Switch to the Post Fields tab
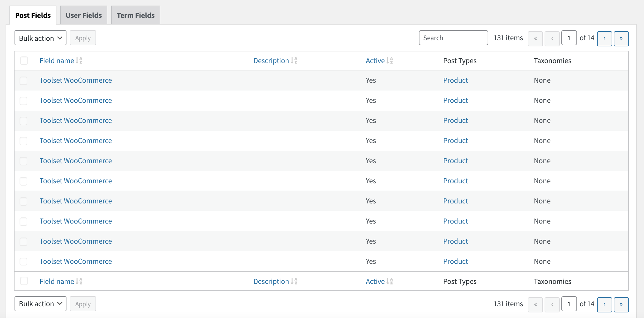 point(33,15)
